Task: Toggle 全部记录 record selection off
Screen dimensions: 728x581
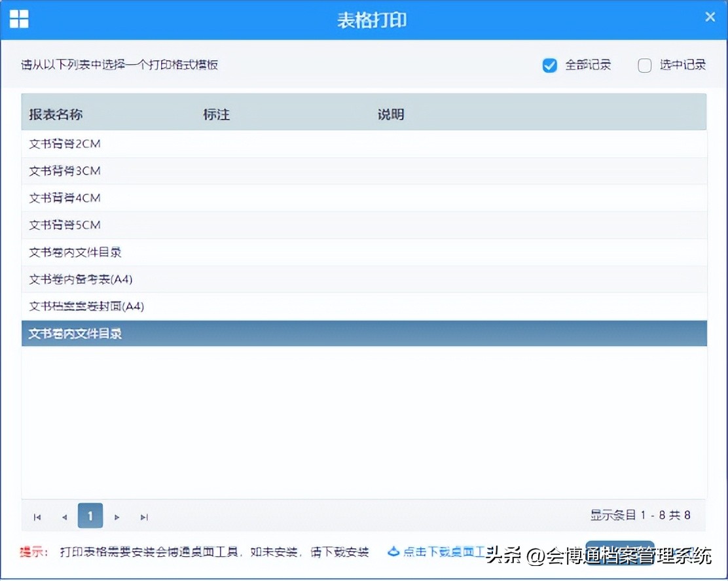Action: click(549, 65)
